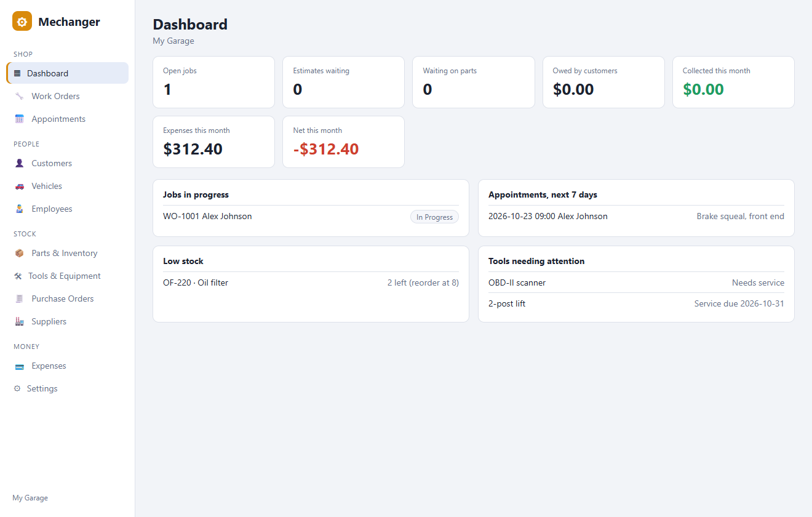This screenshot has width=812, height=517.
Task: Open the Work Orders page
Action: pyautogui.click(x=68, y=96)
